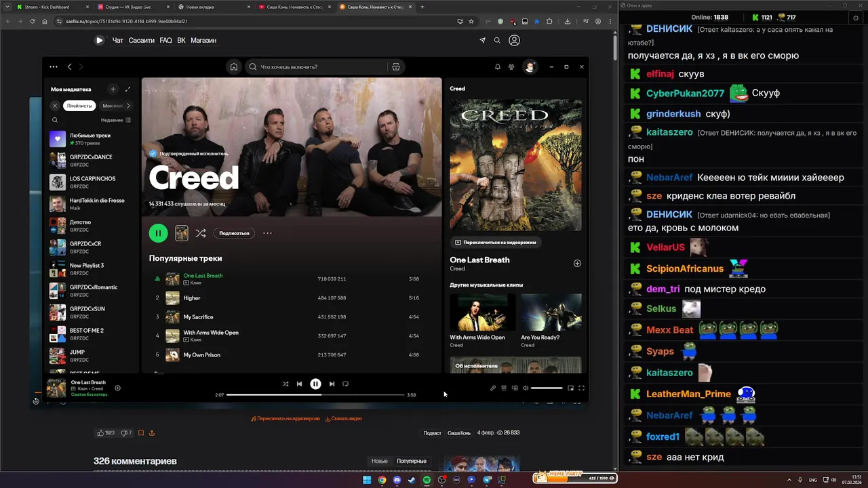Open new browser tab with plus
This screenshot has width=868, height=488.
(x=422, y=7)
